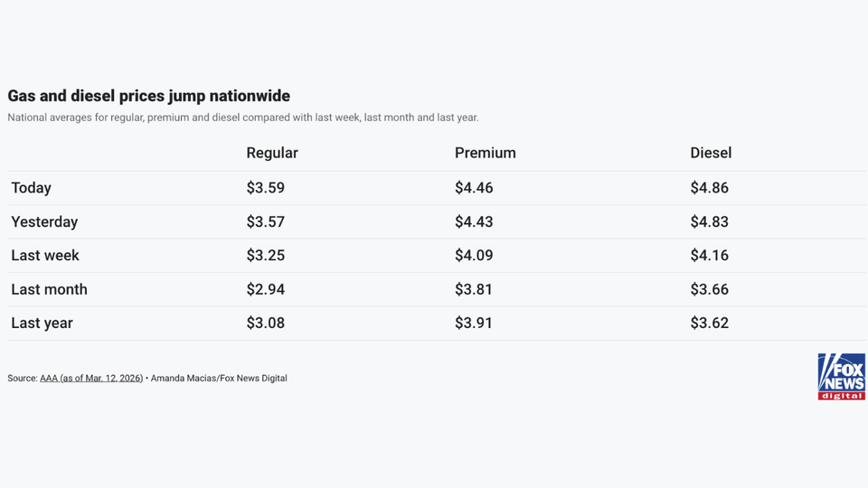
Task: Click the national averages subtitle text
Action: [x=242, y=117]
